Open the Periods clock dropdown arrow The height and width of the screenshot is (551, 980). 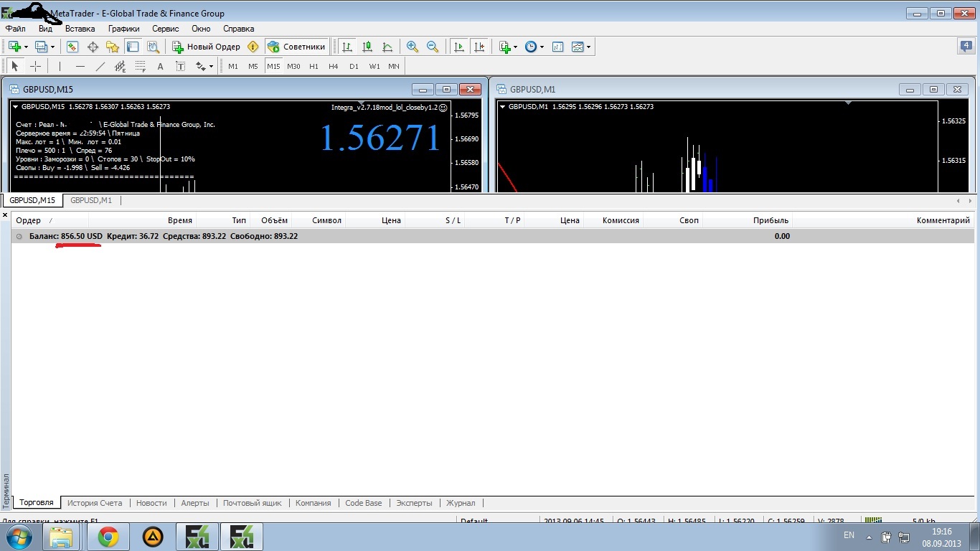tap(542, 47)
